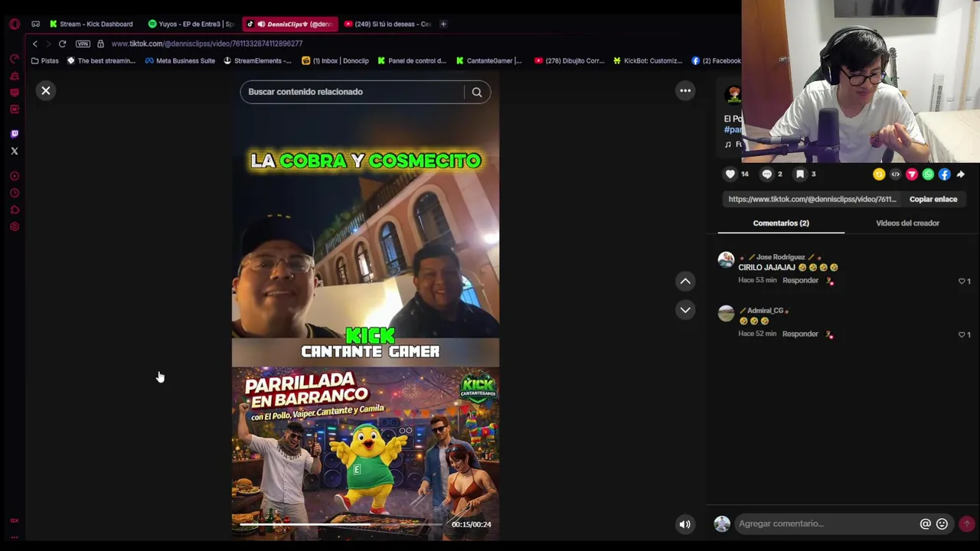This screenshot has width=980, height=551.
Task: Open your profile avatar beside comment box
Action: tap(722, 523)
